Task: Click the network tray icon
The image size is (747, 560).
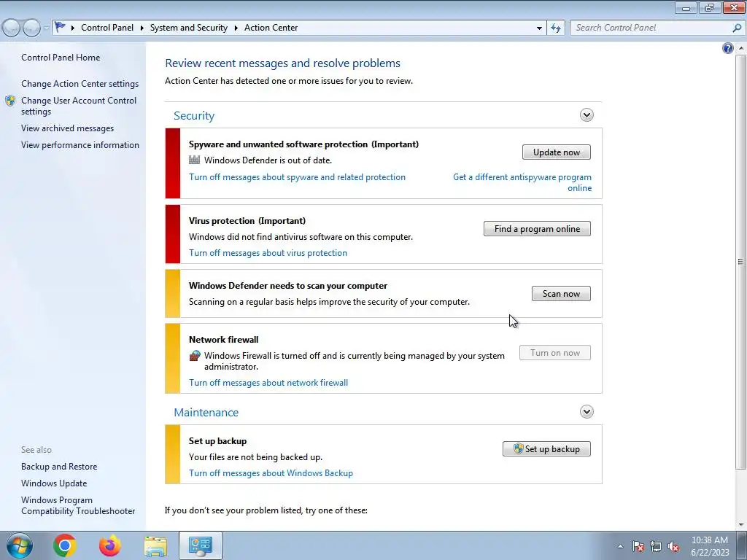Action: point(656,547)
